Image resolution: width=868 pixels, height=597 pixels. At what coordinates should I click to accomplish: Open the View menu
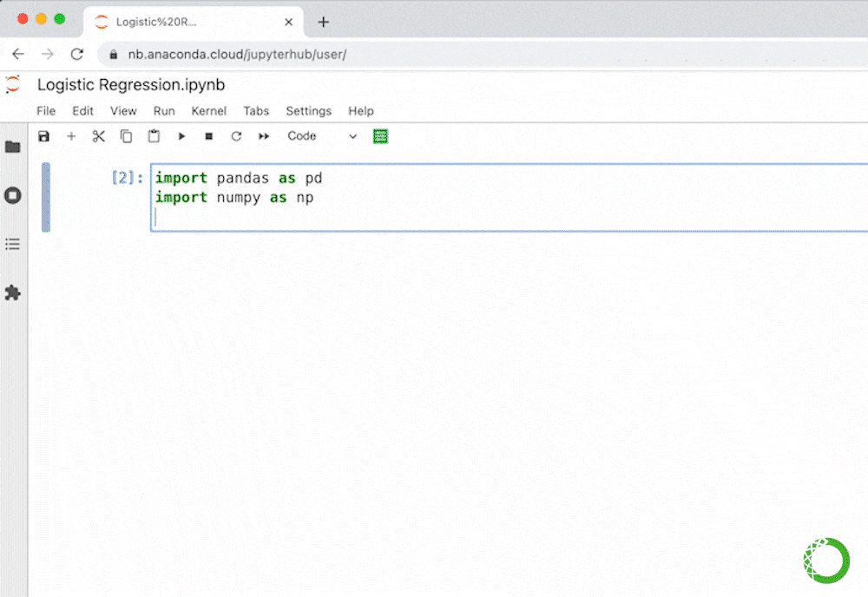click(123, 111)
